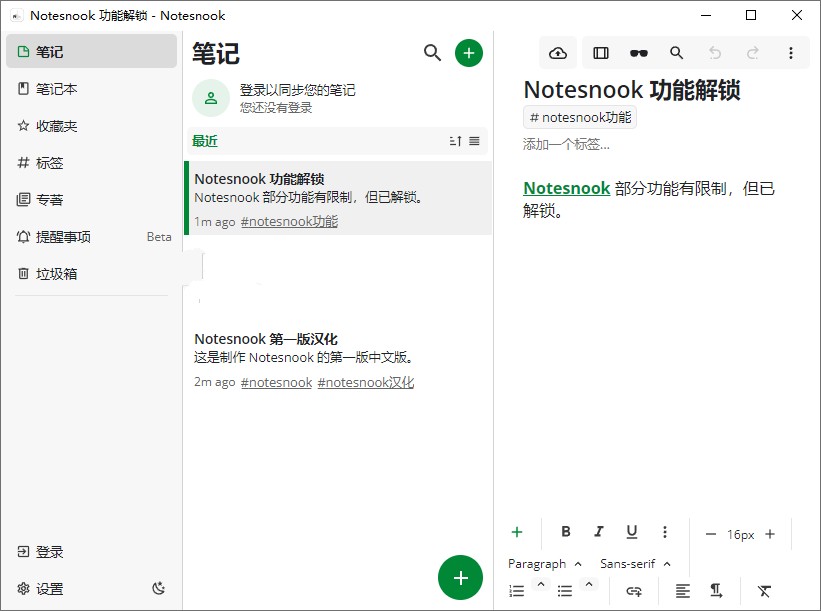Select note 'Notesnook 第一版汉化' in list

pyautogui.click(x=338, y=359)
